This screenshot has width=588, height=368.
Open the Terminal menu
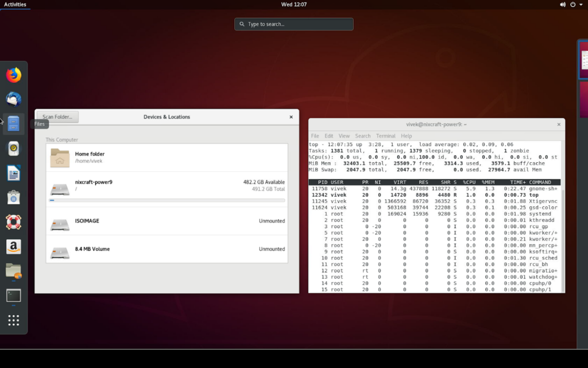385,136
